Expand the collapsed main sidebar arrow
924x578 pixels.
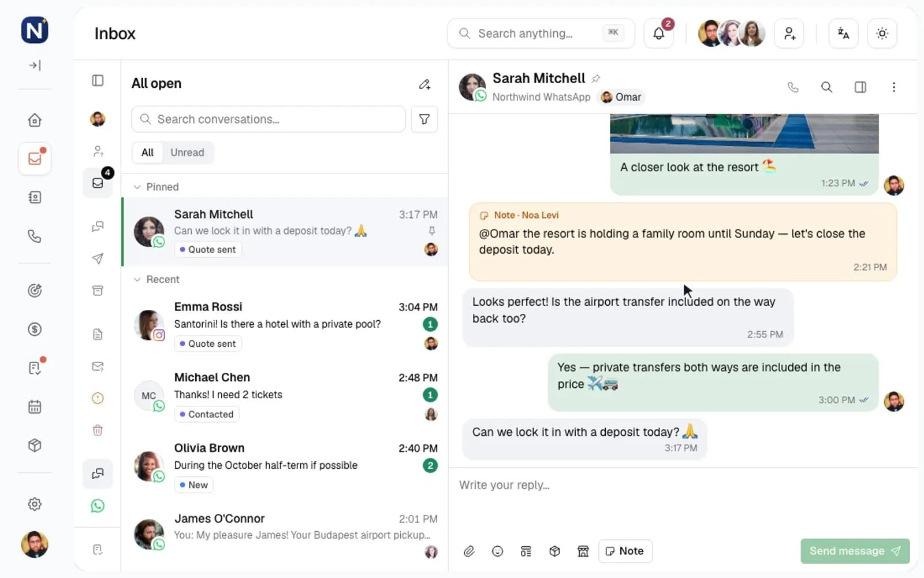35,65
